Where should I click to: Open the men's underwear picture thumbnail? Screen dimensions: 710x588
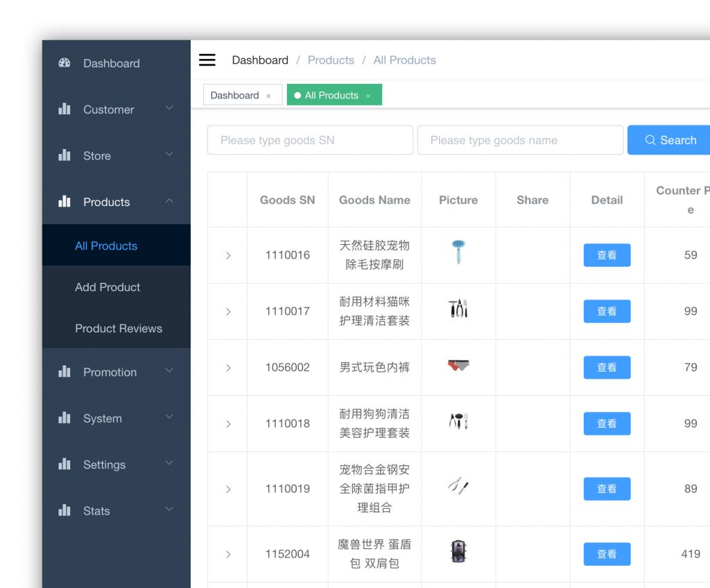click(x=458, y=365)
